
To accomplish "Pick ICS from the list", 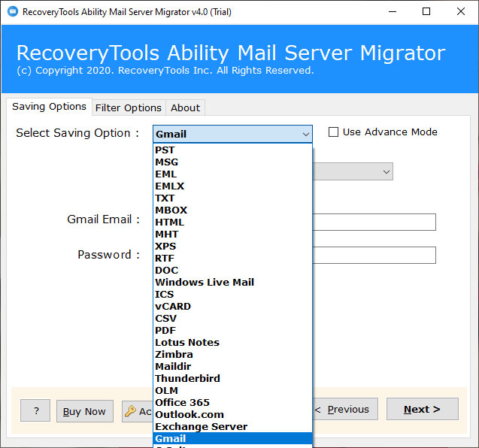I will (232, 294).
